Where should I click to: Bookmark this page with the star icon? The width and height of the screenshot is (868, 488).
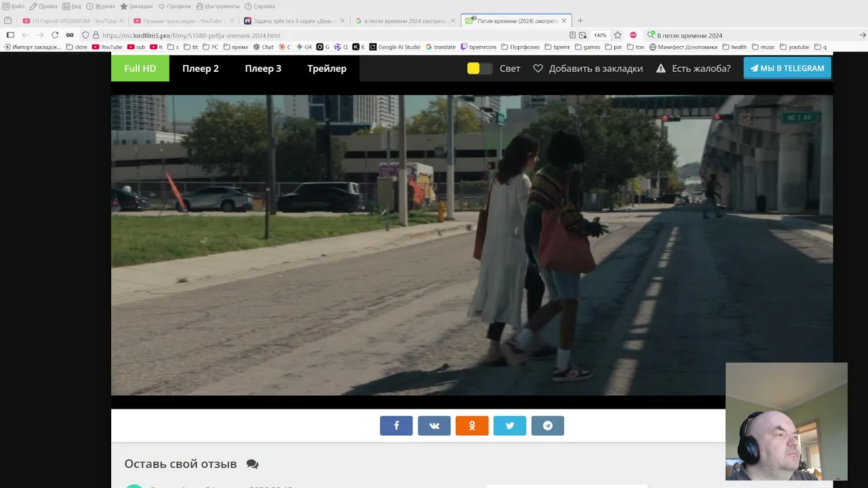tap(618, 35)
